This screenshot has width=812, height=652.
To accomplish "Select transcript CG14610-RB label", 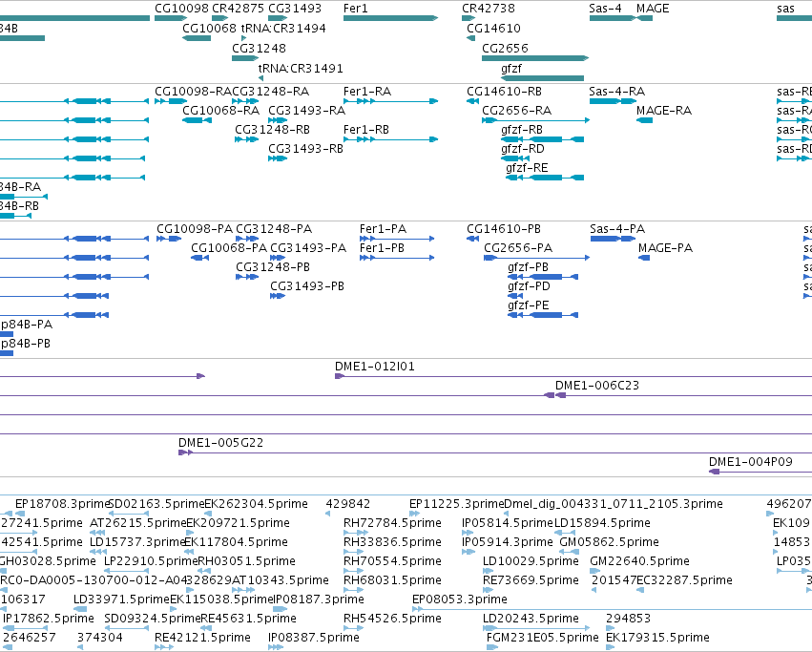I will click(504, 92).
